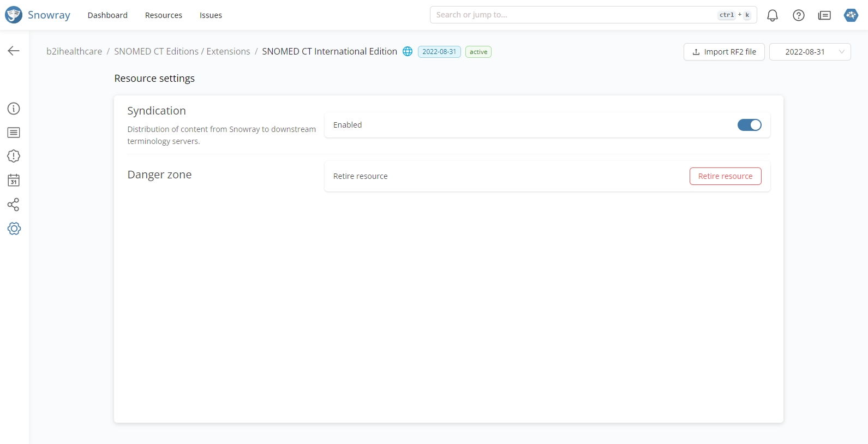
Task: Disable the Syndication Enabled toggle
Action: point(749,125)
